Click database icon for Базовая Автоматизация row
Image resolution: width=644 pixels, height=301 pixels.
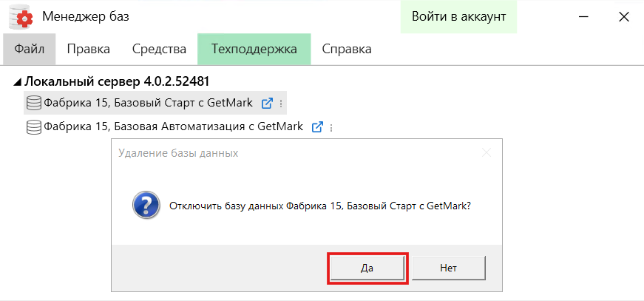34,126
